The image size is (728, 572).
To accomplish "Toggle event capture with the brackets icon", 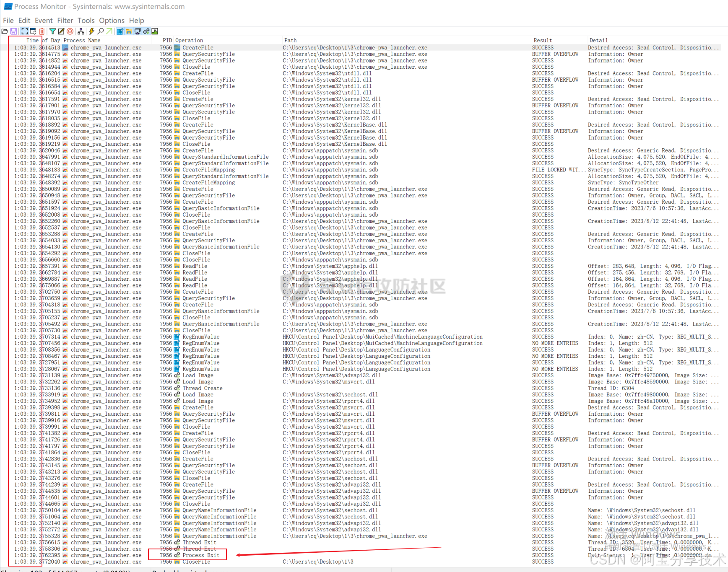I will pyautogui.click(x=25, y=31).
